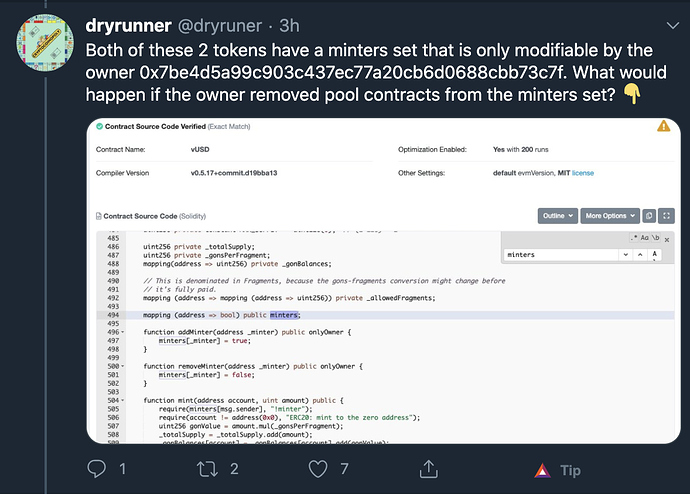Viewport: 690px width, 494px height.
Task: Toggle regex search option in find box
Action: tap(634, 237)
